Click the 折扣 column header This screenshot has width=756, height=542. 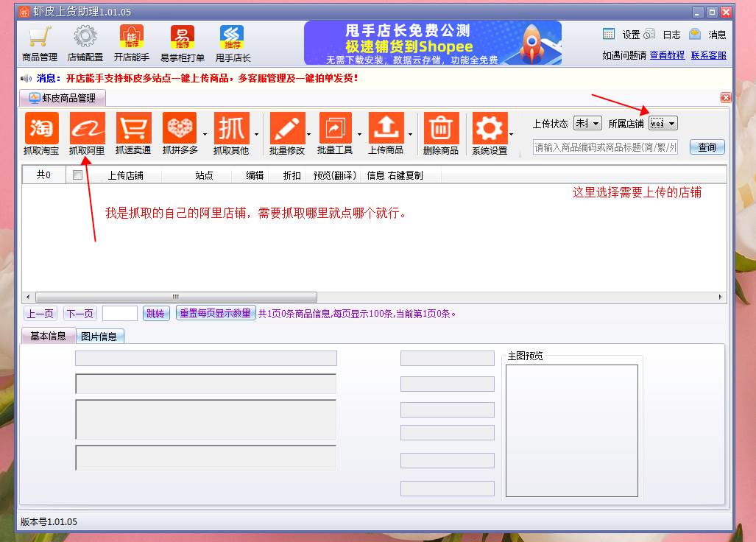pos(292,175)
